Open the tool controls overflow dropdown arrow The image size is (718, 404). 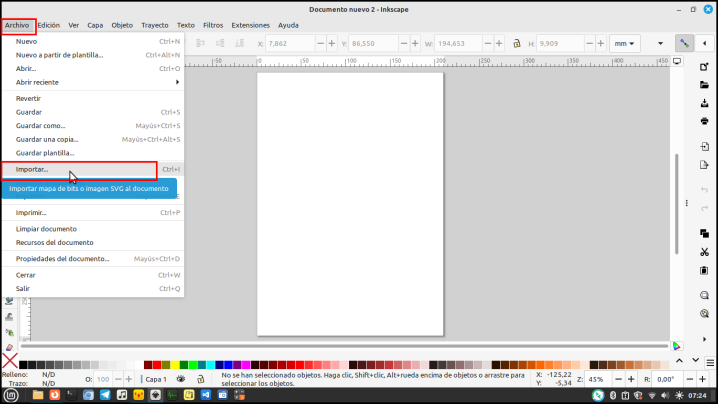click(x=660, y=44)
